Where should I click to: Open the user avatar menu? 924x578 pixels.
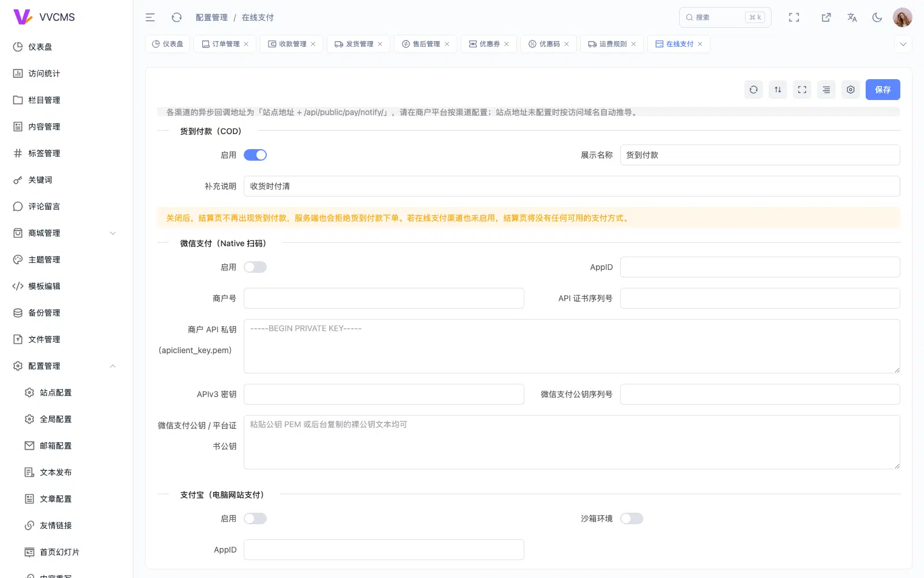903,17
